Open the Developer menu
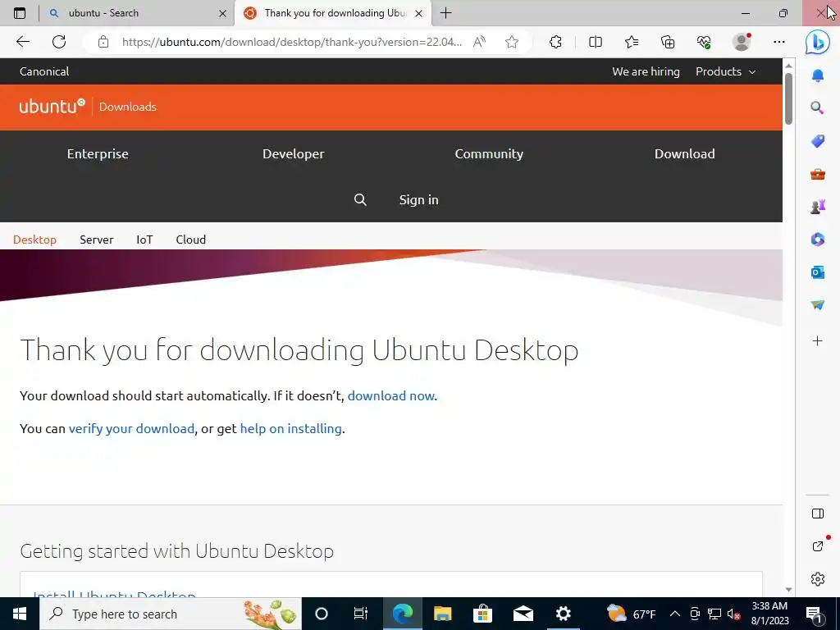Viewport: 840px width, 630px height. click(294, 153)
